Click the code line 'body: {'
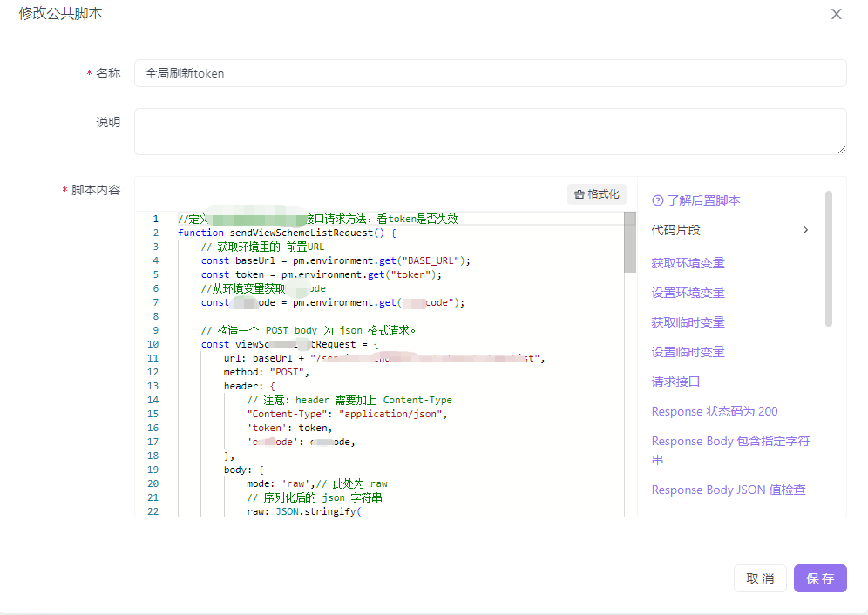 pyautogui.click(x=243, y=470)
